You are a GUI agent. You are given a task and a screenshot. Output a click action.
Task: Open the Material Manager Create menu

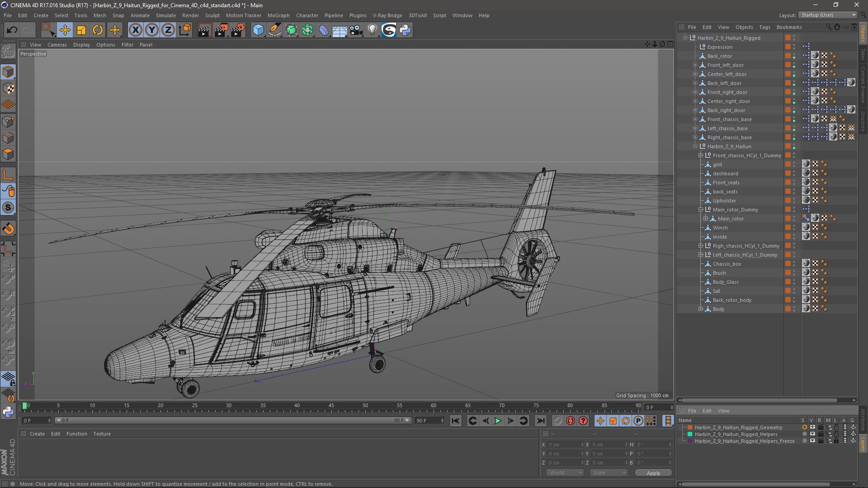click(x=37, y=434)
